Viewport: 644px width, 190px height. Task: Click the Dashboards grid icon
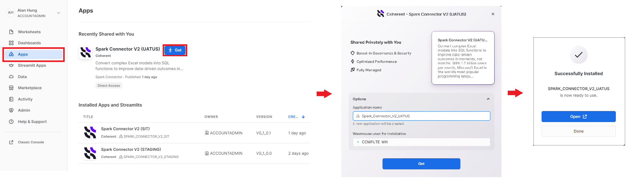(x=11, y=43)
